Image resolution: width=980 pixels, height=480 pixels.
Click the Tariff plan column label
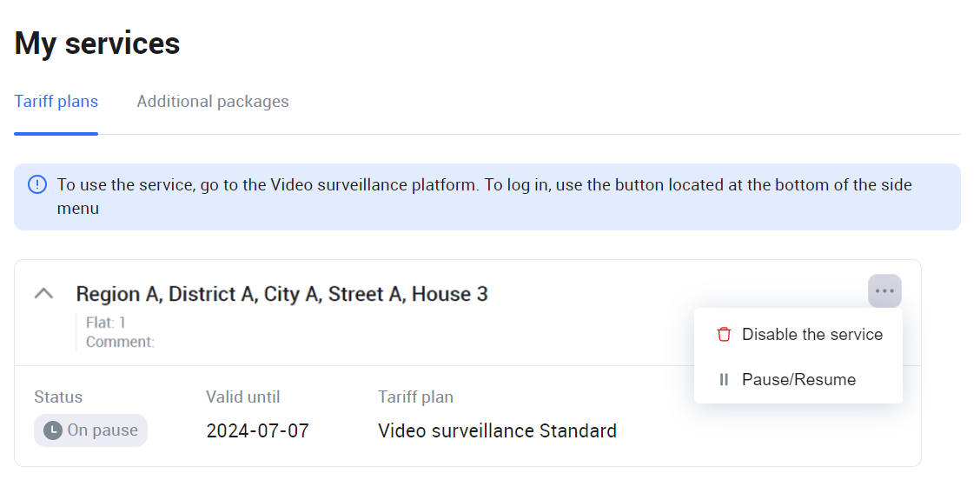pos(415,397)
